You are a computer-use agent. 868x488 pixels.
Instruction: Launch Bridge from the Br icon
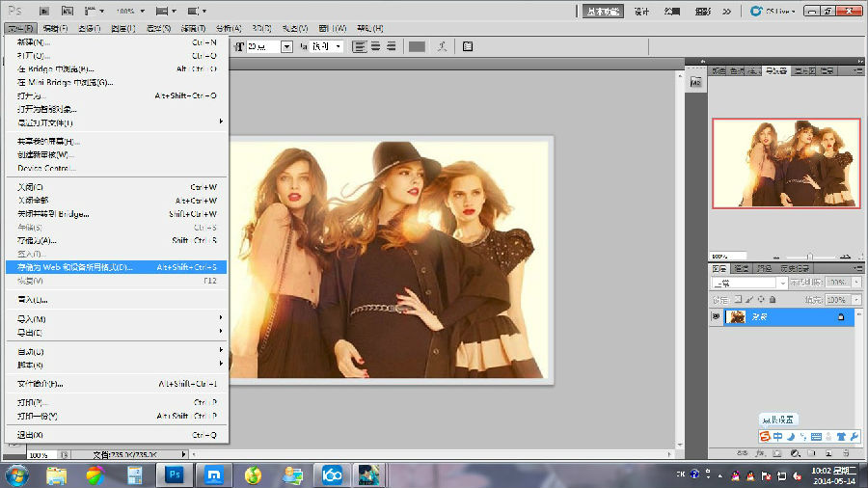click(x=44, y=11)
